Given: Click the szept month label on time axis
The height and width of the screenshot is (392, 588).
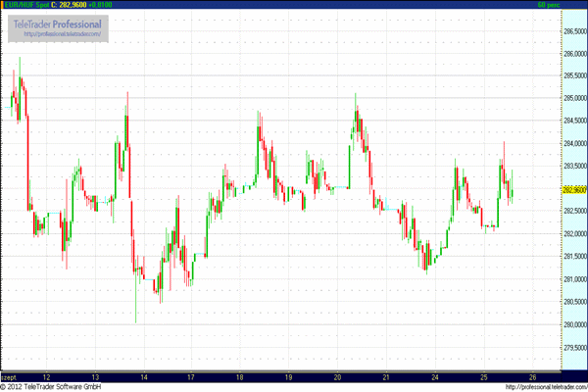Looking at the screenshot, I should [x=10, y=376].
